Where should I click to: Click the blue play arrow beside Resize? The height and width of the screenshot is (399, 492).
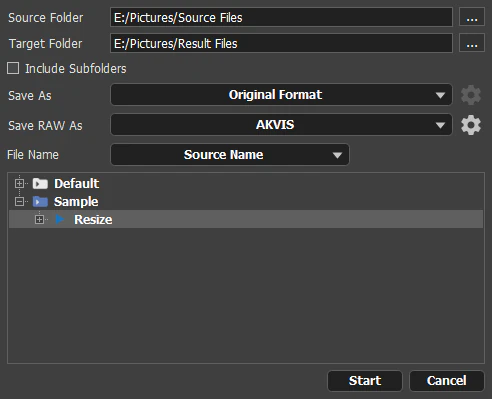60,219
